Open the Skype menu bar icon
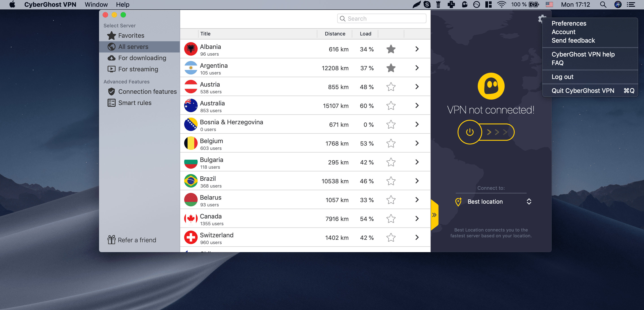This screenshot has height=310, width=644. pos(427,4)
